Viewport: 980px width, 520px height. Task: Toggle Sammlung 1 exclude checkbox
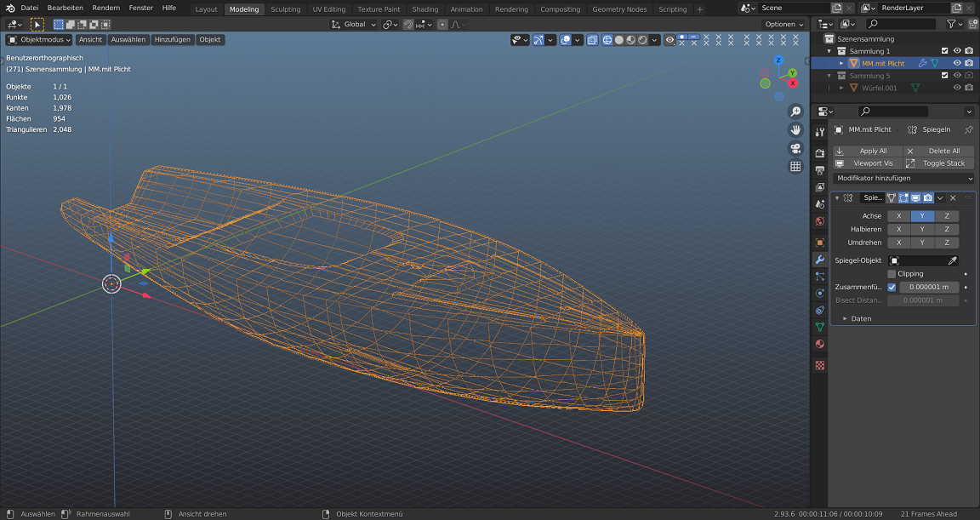click(x=944, y=50)
